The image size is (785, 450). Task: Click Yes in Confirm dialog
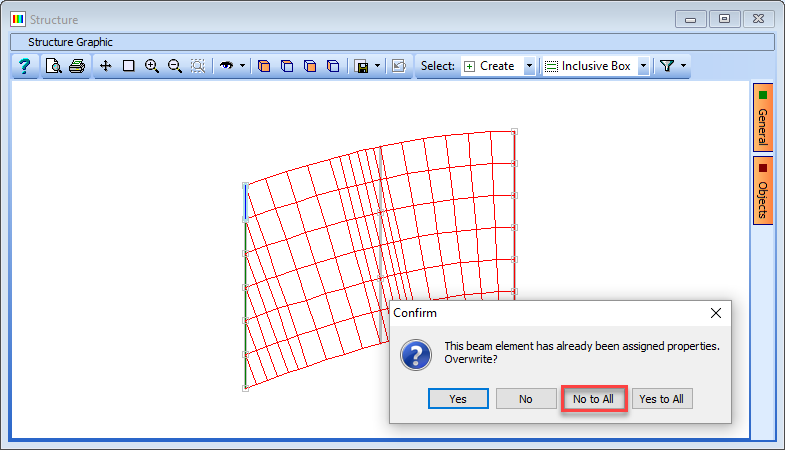tap(458, 399)
